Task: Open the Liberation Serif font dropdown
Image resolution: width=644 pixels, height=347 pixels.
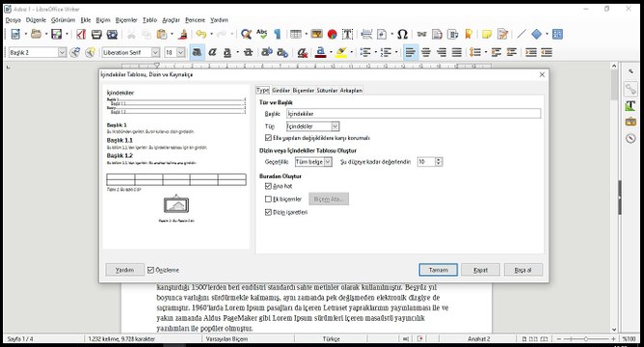Action: [155, 52]
